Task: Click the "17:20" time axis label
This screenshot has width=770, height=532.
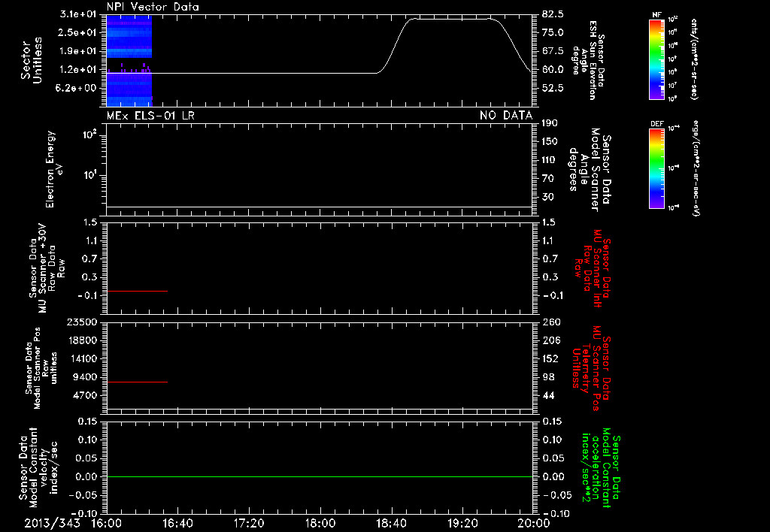Action: click(249, 523)
